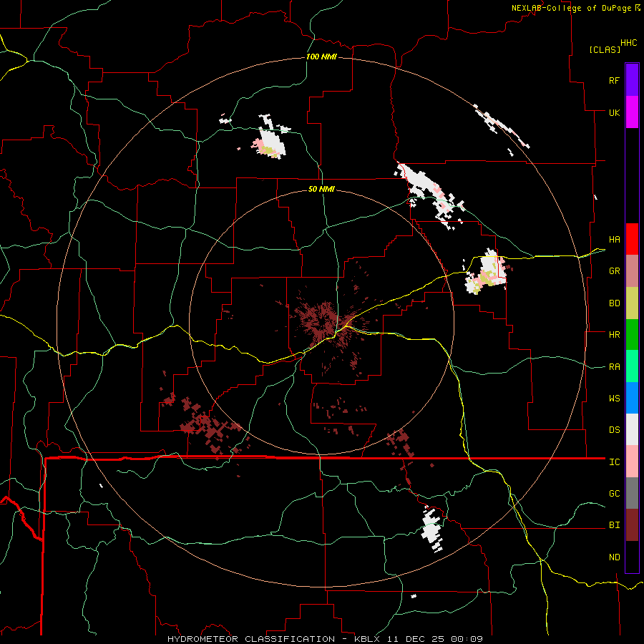Click the DS white legend swatch
The image size is (644, 644).
pyautogui.click(x=632, y=429)
